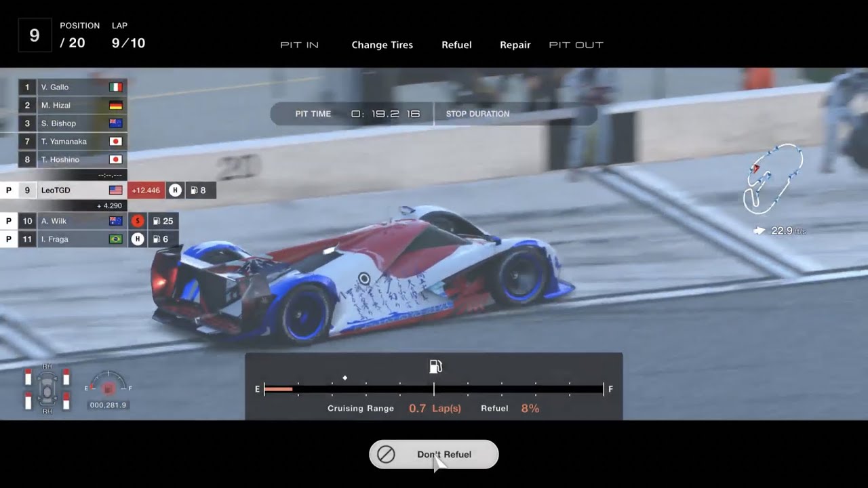Click the + 4.290 interval text
This screenshot has height=488, width=868.
point(109,205)
